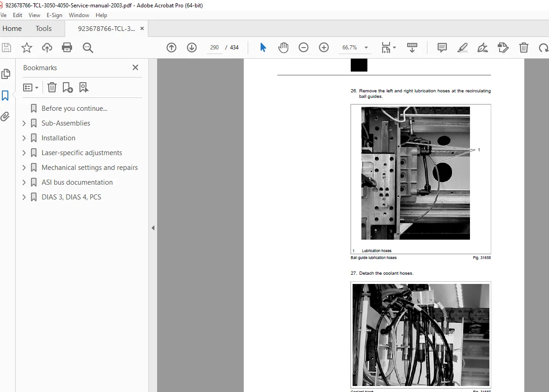Go to the next page
The image size is (549, 392).
coord(191,48)
